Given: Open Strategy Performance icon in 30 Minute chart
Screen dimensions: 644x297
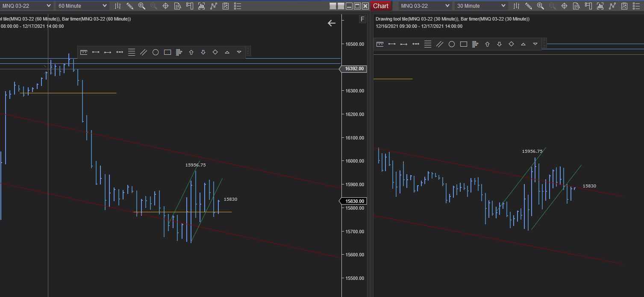Looking at the screenshot, I should click(624, 6).
